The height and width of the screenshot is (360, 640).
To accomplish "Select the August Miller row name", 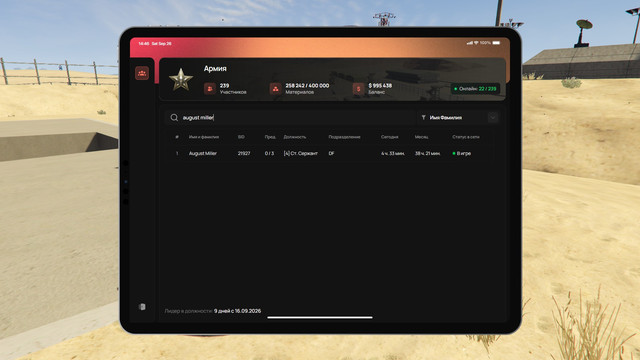I will 202,153.
